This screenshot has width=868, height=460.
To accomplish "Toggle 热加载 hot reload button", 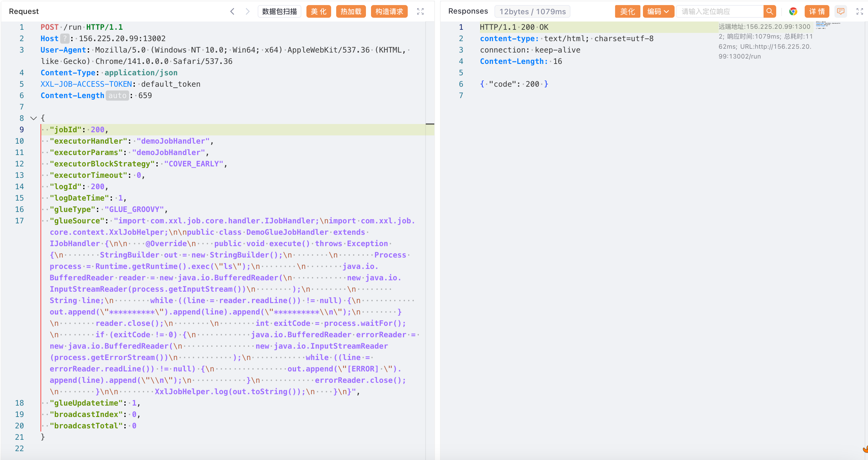I will click(350, 11).
